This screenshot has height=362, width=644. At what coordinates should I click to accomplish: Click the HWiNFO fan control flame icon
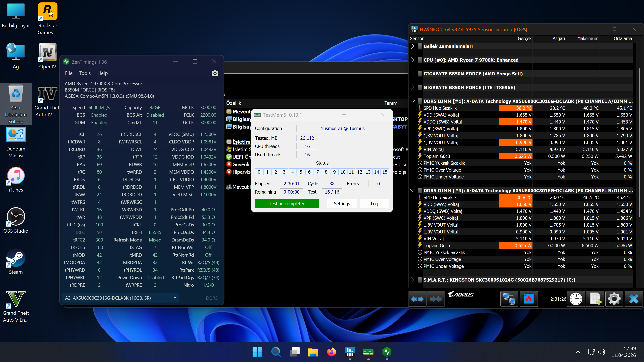click(528, 299)
